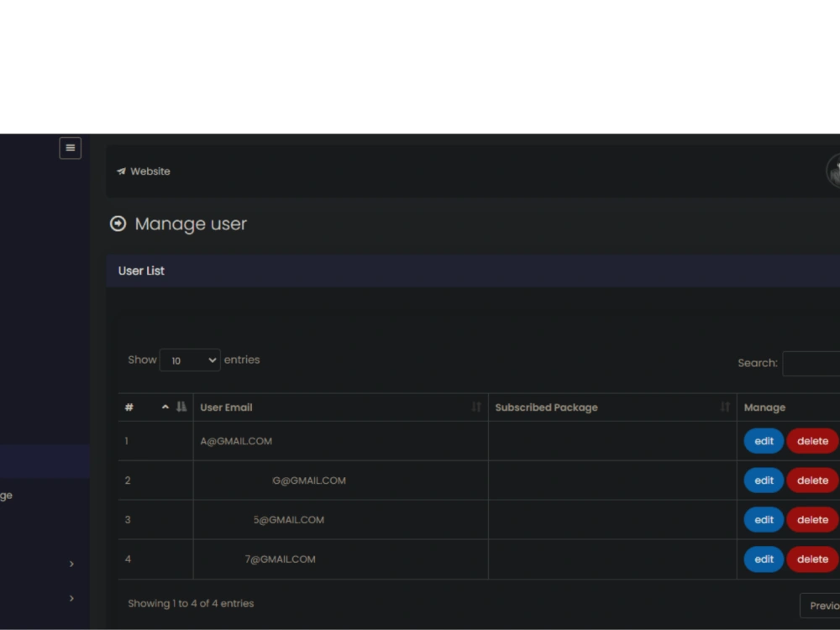
Task: Edit the user in row 2
Action: (764, 480)
